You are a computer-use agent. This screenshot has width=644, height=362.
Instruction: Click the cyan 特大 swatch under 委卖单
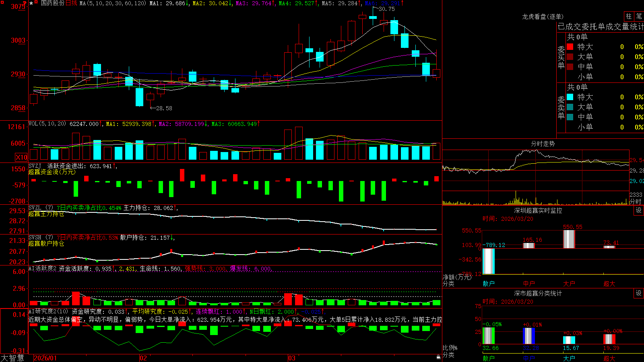[570, 97]
